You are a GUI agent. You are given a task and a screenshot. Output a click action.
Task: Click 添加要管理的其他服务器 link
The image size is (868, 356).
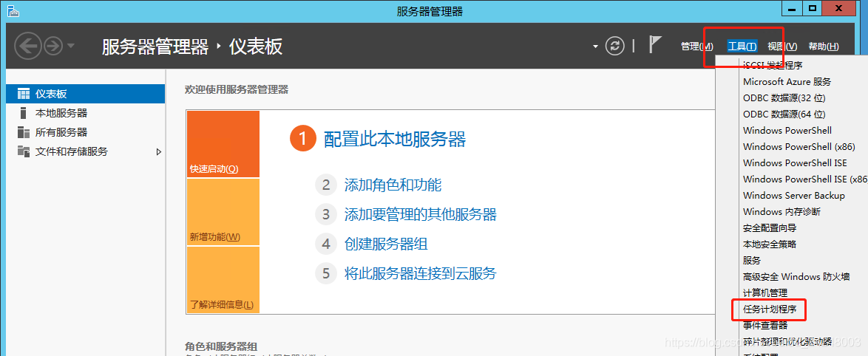coord(420,214)
